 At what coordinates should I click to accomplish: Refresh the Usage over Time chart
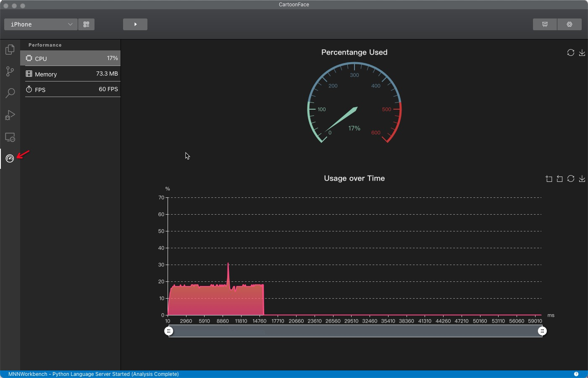click(570, 178)
